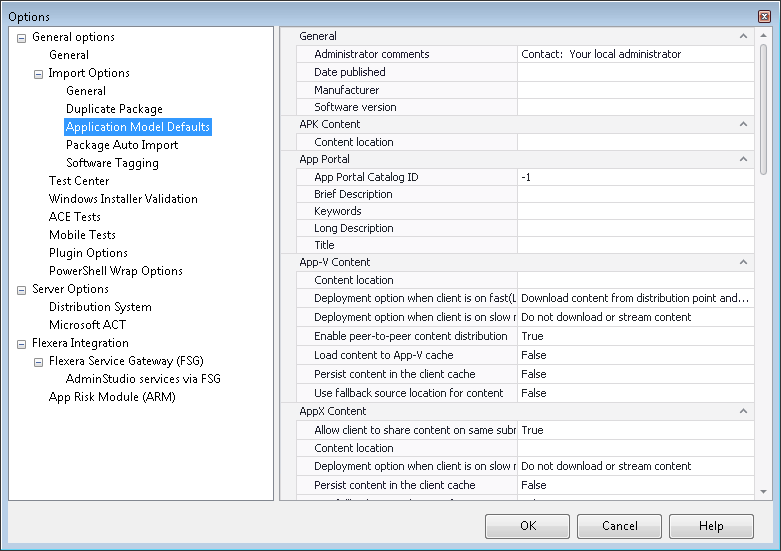Collapse the Server Options tree node
Screen dimensions: 781x551
(x=22, y=289)
